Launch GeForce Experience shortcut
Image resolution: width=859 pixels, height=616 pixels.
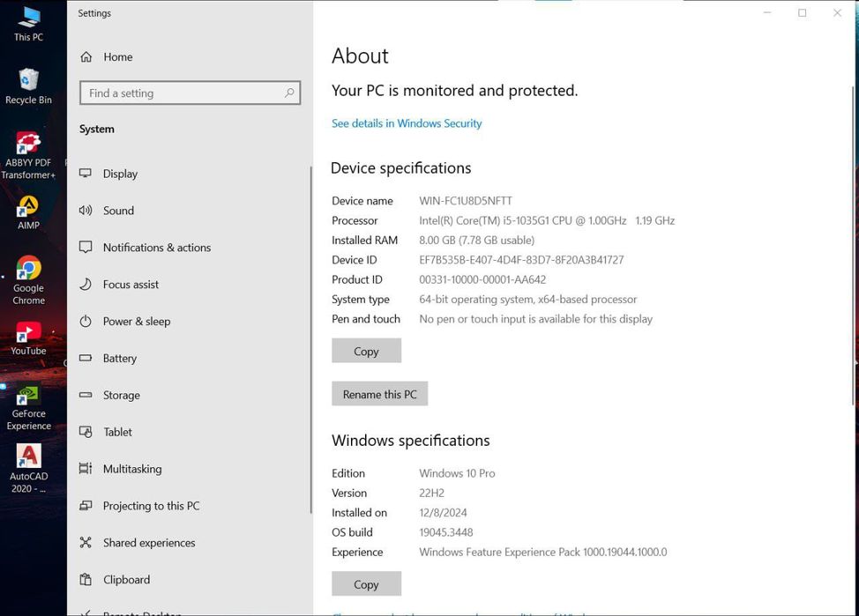pyautogui.click(x=28, y=408)
